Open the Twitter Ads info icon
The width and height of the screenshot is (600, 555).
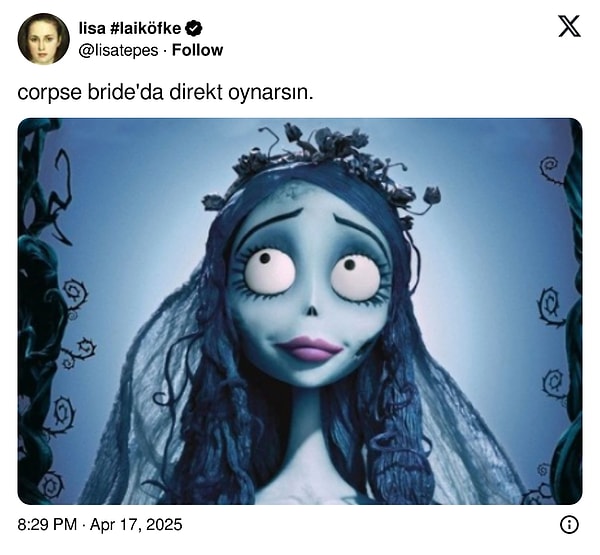click(x=569, y=525)
